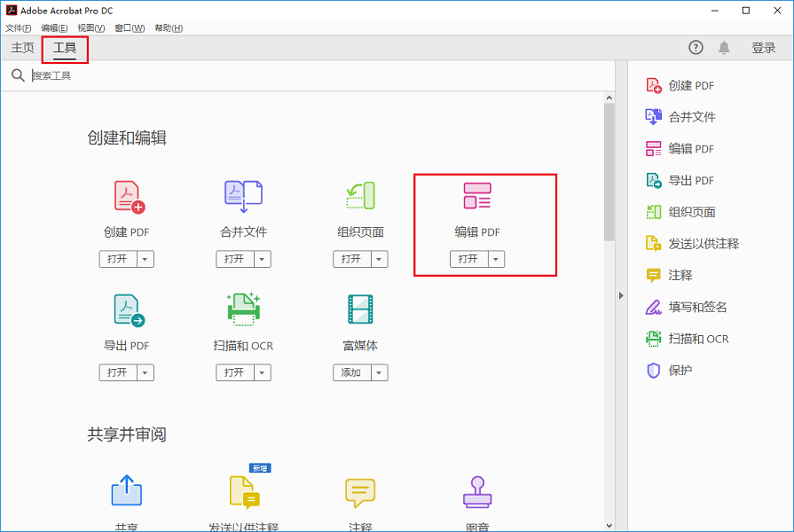
Task: Click 打开 button under 组织页面
Action: (x=352, y=259)
